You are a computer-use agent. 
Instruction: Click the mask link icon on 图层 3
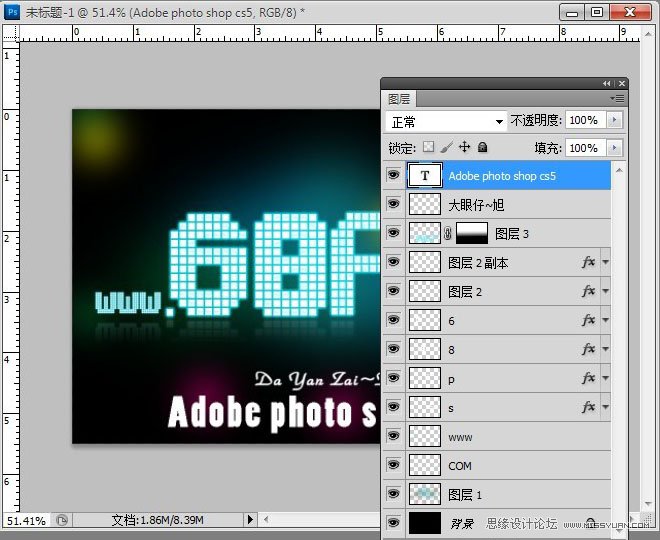(x=448, y=233)
